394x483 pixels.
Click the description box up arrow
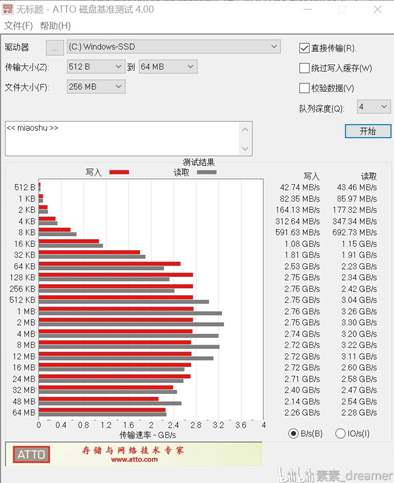coord(245,129)
